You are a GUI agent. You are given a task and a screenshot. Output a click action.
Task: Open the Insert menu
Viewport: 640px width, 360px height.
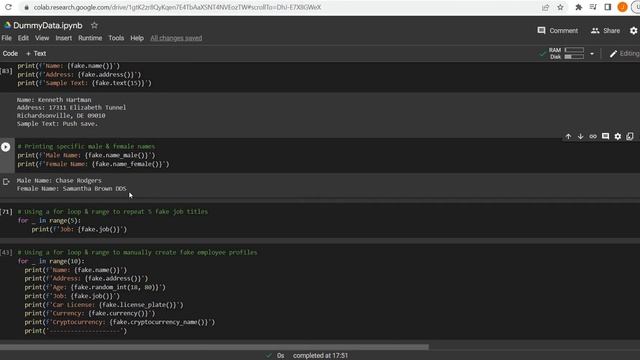[x=64, y=38]
